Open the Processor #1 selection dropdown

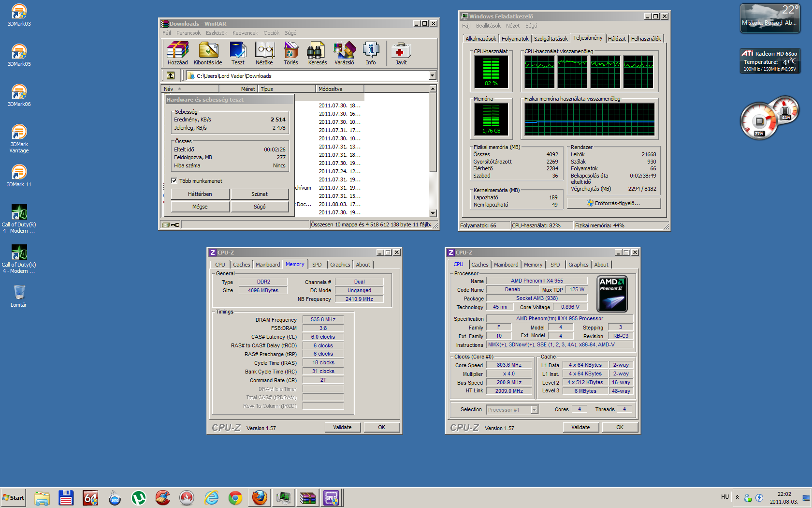534,410
